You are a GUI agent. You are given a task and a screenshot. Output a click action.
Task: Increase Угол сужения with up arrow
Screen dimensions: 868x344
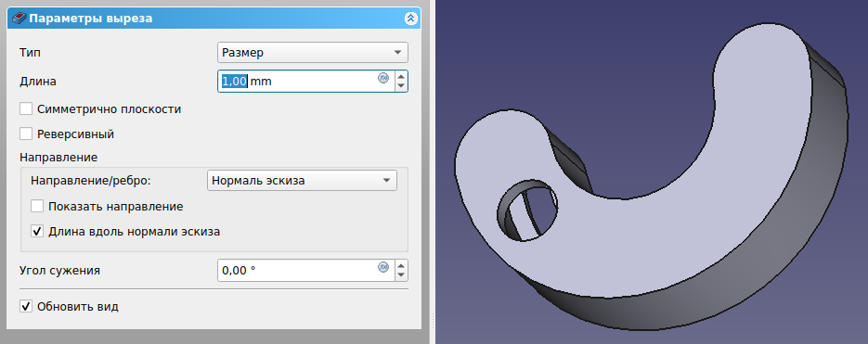401,265
